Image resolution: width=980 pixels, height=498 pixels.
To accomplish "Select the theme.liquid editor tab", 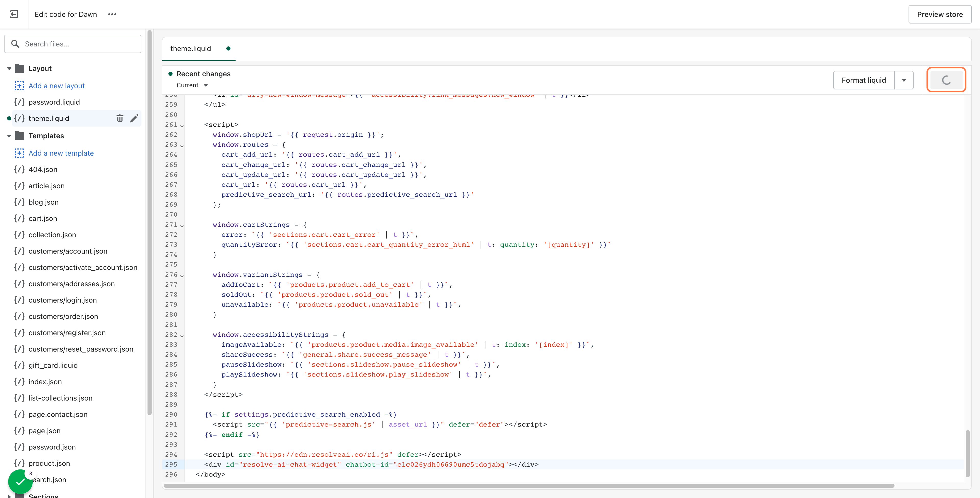I will click(199, 49).
